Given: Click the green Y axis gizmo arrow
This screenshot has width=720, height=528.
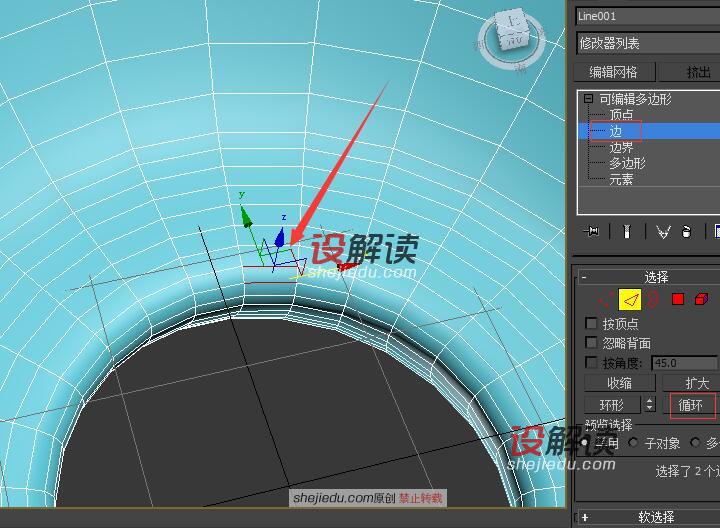Looking at the screenshot, I should click(x=247, y=215).
